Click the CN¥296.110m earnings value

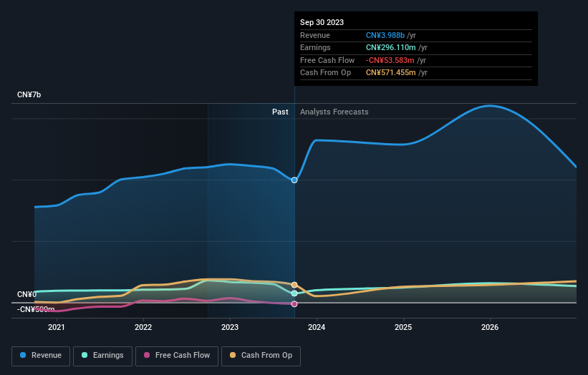(391, 47)
